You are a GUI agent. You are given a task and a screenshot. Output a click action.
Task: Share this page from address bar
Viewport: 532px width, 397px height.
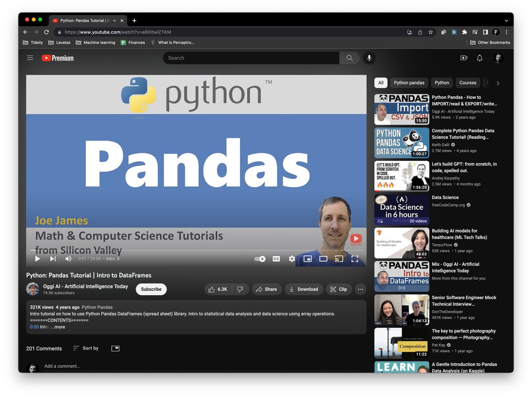coord(420,32)
